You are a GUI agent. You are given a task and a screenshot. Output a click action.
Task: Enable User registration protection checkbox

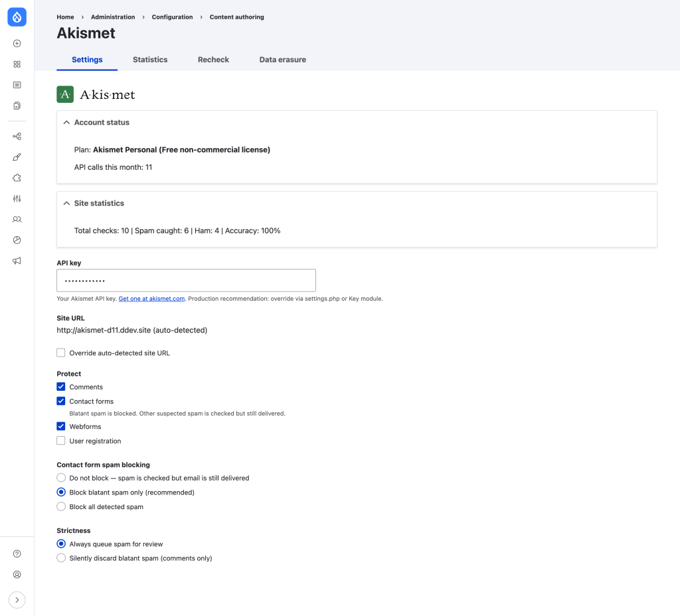tap(61, 441)
